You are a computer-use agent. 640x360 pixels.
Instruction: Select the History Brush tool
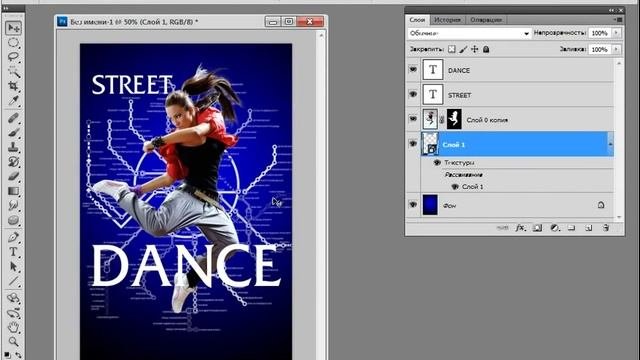(13, 162)
